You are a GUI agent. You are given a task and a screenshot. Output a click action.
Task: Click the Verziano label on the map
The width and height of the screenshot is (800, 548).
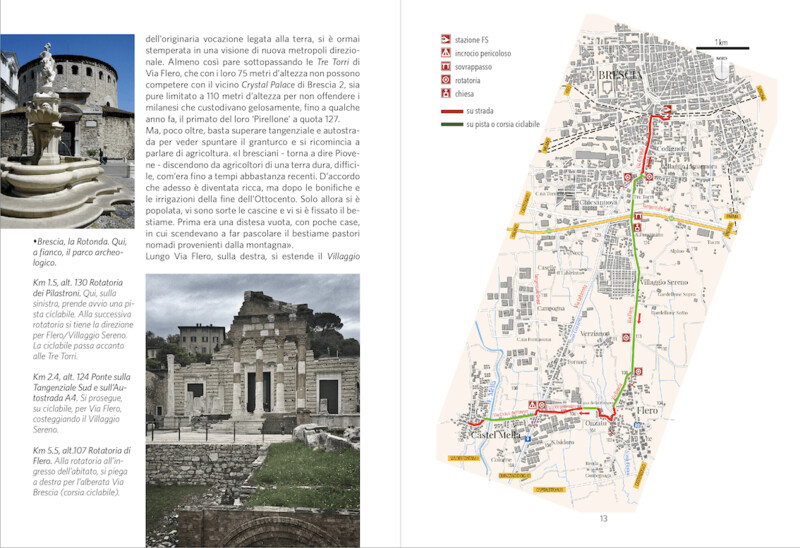pos(594,333)
